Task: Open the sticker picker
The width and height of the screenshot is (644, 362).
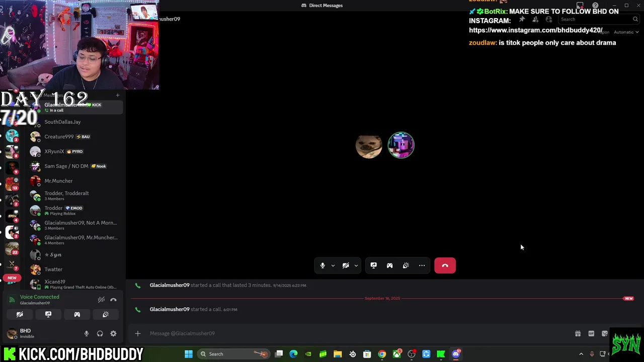Action: (605, 333)
